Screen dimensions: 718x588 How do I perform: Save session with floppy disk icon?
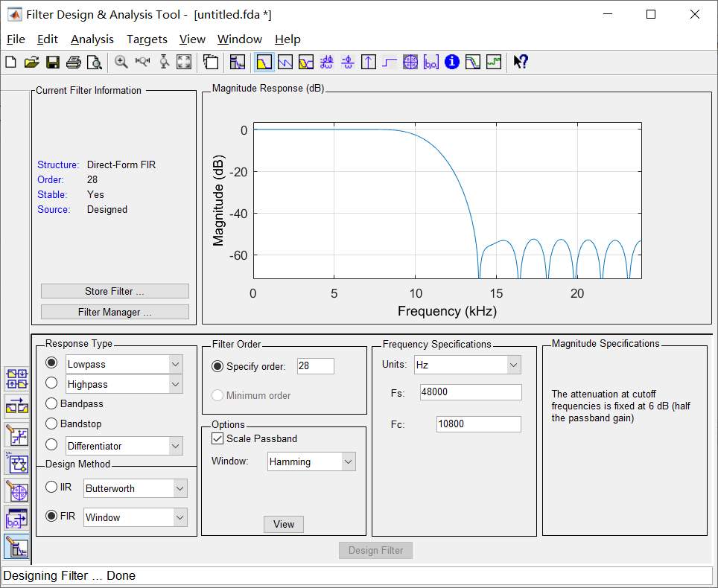pyautogui.click(x=53, y=62)
